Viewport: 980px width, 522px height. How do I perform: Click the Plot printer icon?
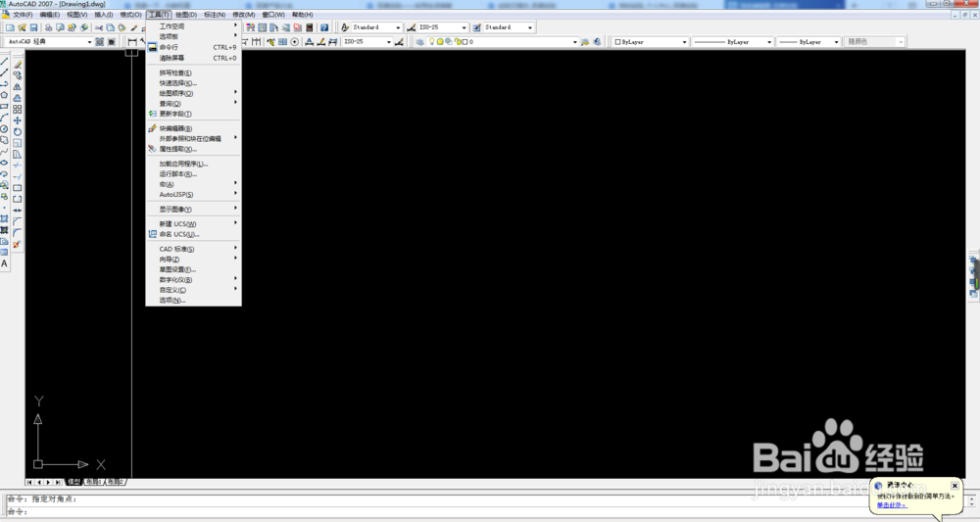(49, 27)
